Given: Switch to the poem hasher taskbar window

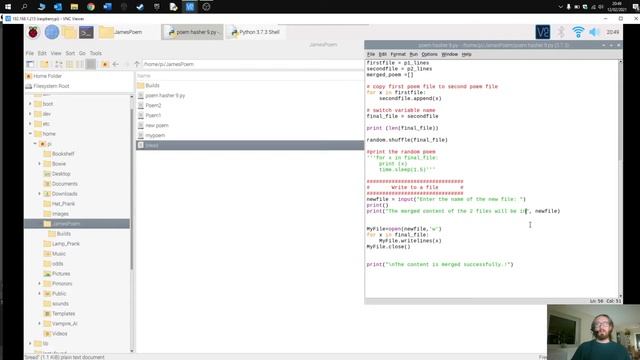Looking at the screenshot, I should (193, 32).
